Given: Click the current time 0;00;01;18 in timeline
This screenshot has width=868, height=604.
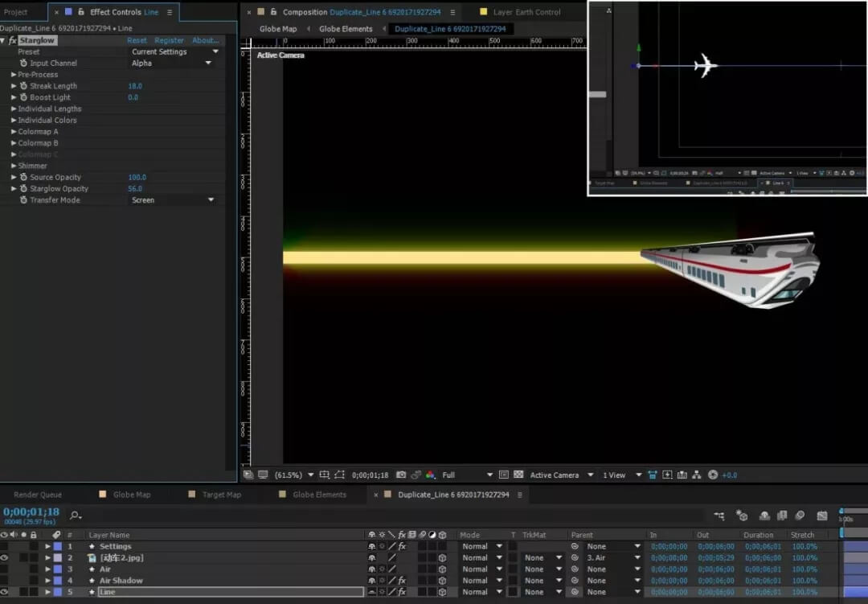Looking at the screenshot, I should (x=31, y=512).
